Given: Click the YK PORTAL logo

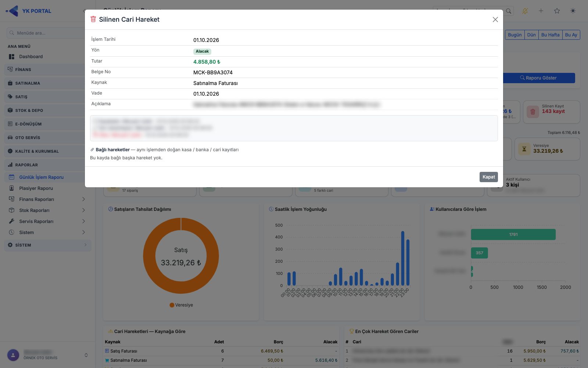Looking at the screenshot, I should pos(29,11).
